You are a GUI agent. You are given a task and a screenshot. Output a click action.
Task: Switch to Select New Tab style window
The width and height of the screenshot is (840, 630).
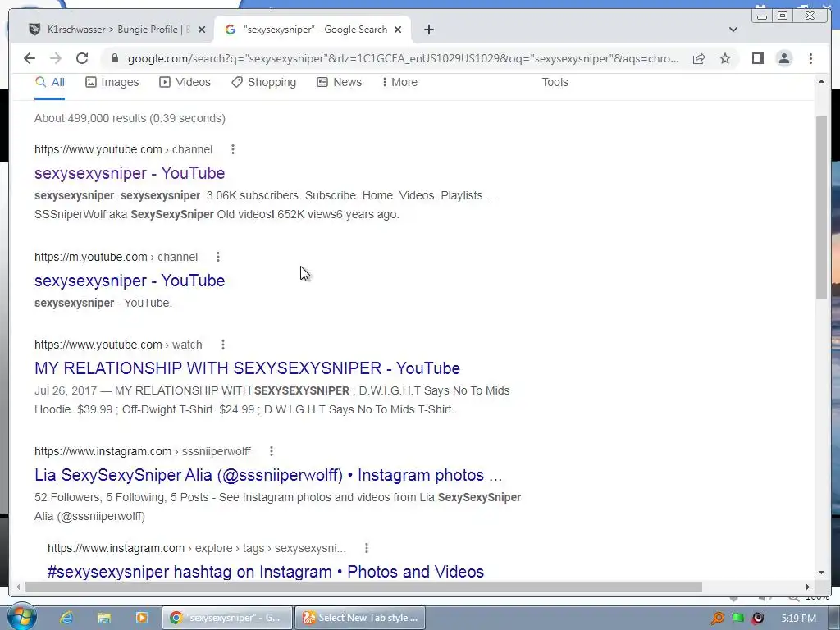[360, 618]
